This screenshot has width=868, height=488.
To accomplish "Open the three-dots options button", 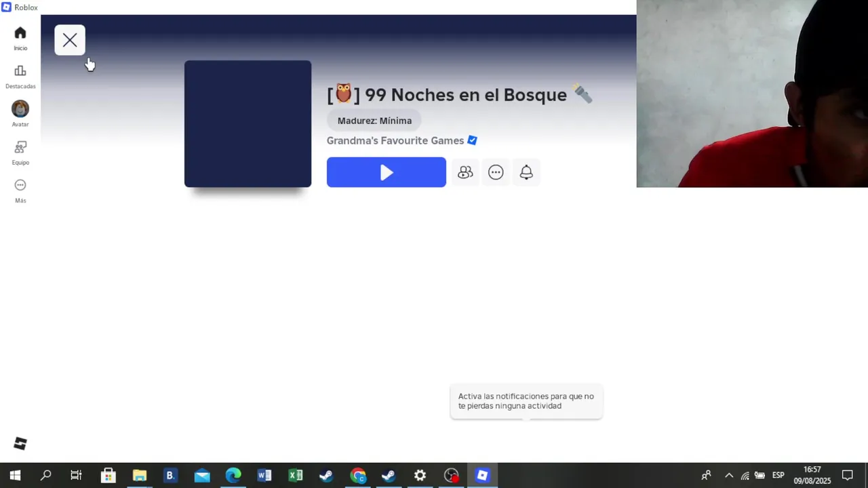I will (x=496, y=172).
